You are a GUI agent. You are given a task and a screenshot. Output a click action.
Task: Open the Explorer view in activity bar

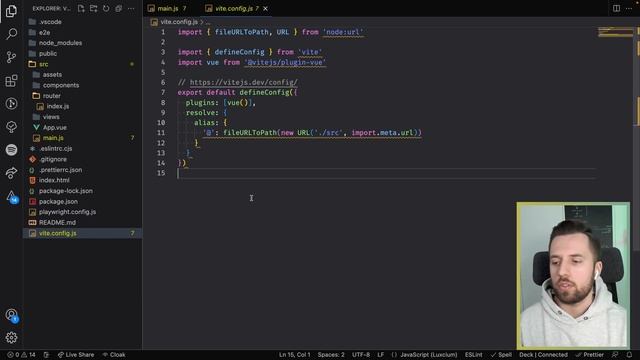tap(11, 11)
